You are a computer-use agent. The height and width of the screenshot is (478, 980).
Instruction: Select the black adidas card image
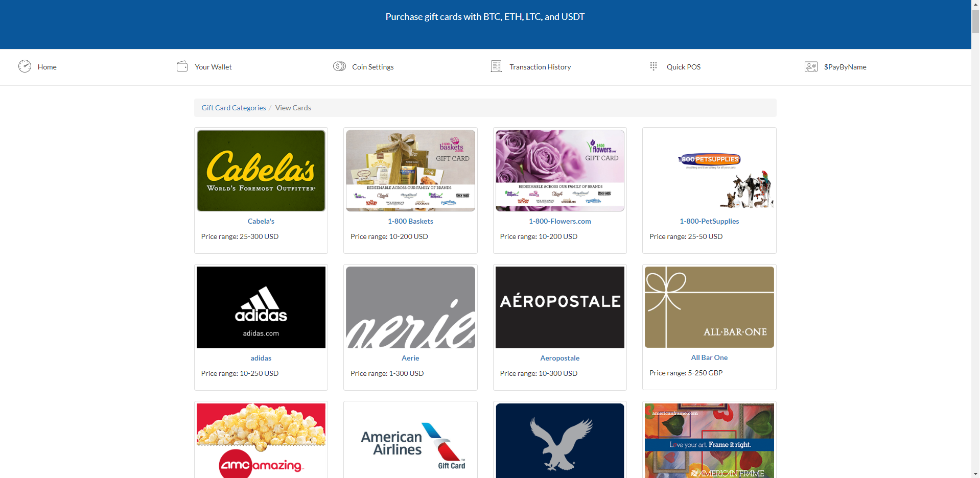coord(261,307)
